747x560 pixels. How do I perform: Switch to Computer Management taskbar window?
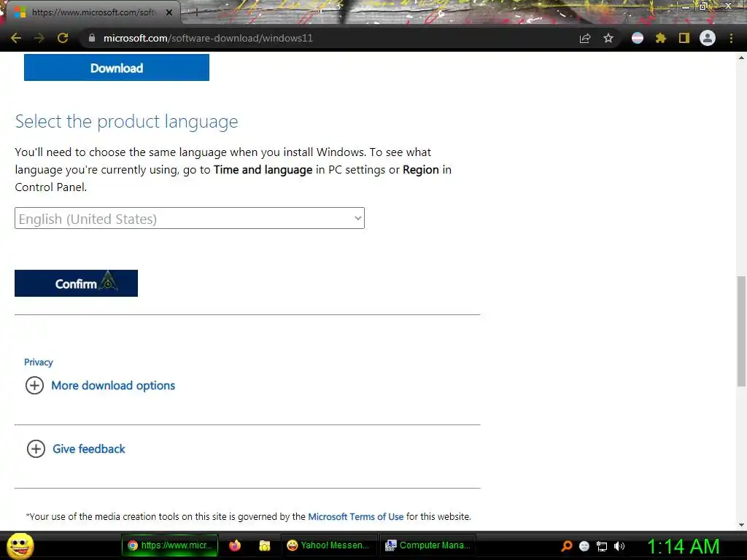point(427,545)
